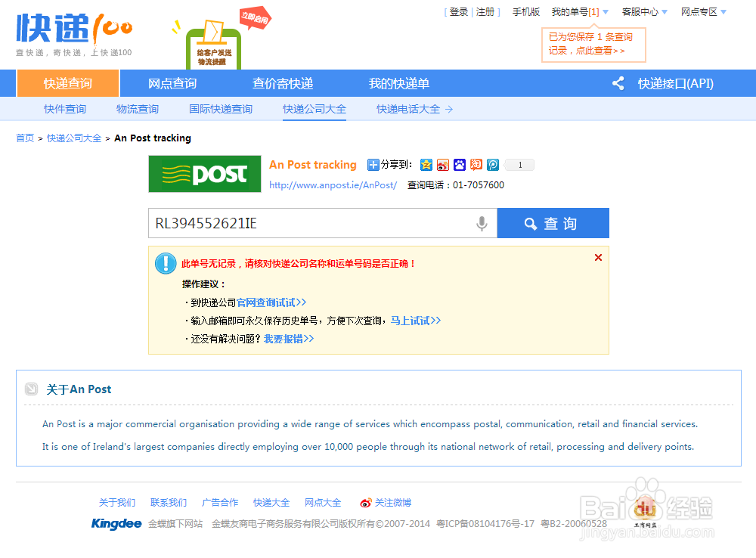
Task: Expand the 我的单号 dropdown
Action: pyautogui.click(x=580, y=11)
